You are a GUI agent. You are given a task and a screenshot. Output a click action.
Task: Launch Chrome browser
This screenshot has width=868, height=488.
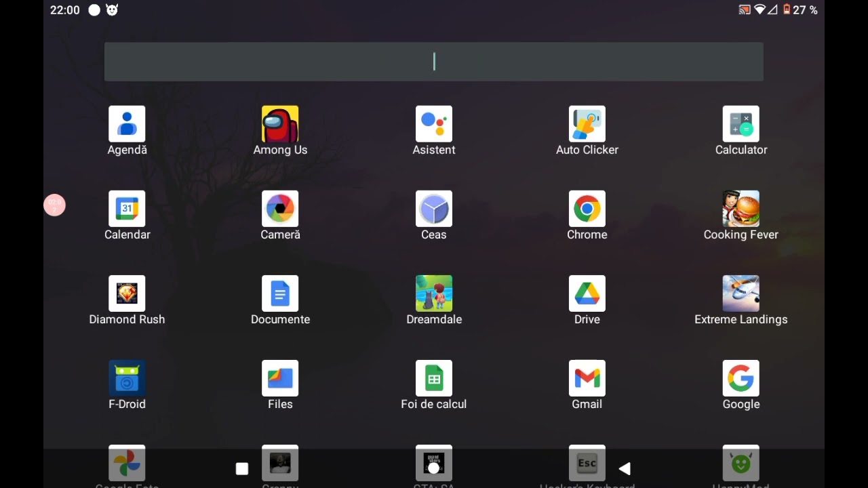coord(587,209)
